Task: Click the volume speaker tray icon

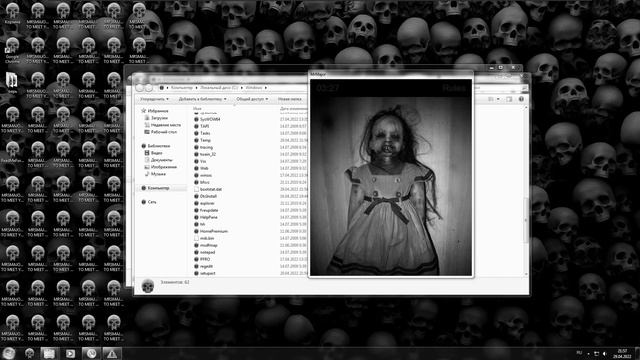Action: coord(604,353)
